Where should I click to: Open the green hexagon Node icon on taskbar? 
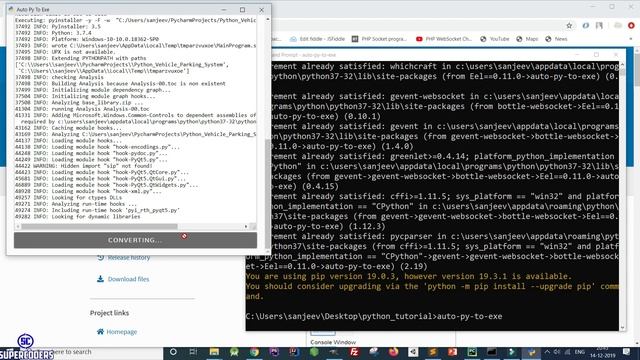pyautogui.click(x=314, y=352)
